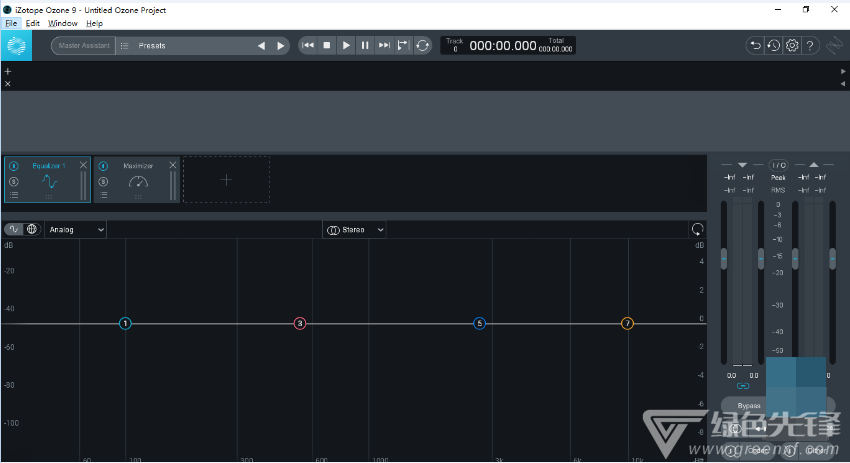Open File menu
This screenshot has width=850, height=463.
(x=11, y=23)
